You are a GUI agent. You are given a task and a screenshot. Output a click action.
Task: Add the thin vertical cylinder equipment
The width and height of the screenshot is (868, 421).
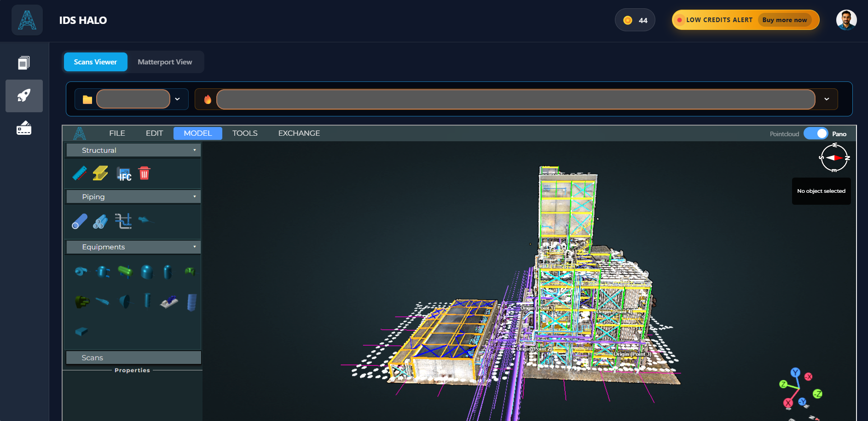(147, 300)
